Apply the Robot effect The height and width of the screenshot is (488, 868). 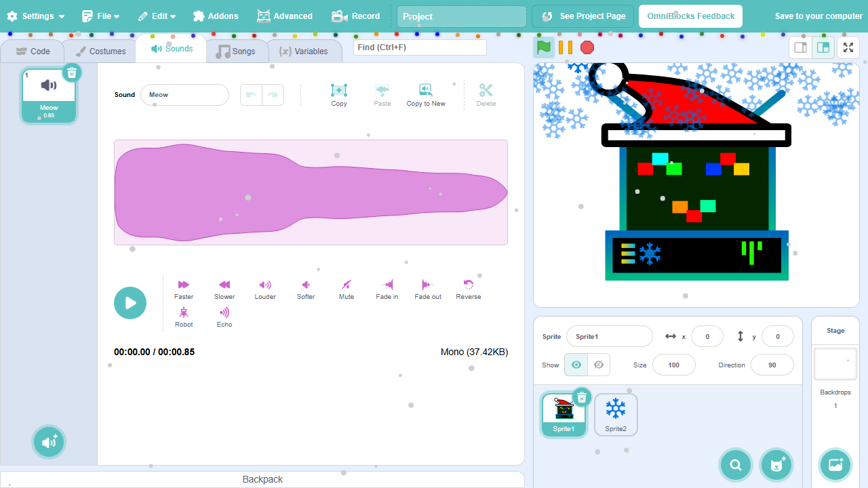184,317
